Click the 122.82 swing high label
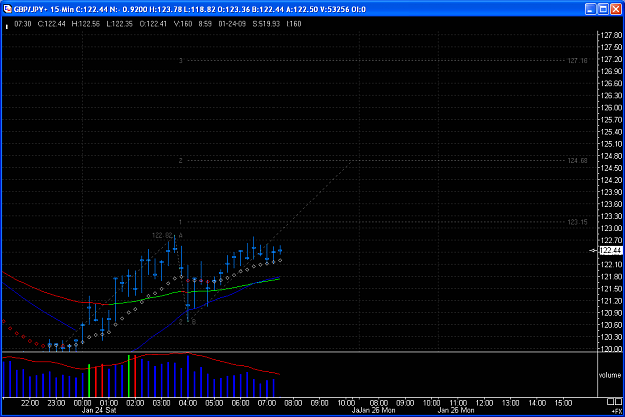The width and height of the screenshot is (625, 417). (162, 236)
